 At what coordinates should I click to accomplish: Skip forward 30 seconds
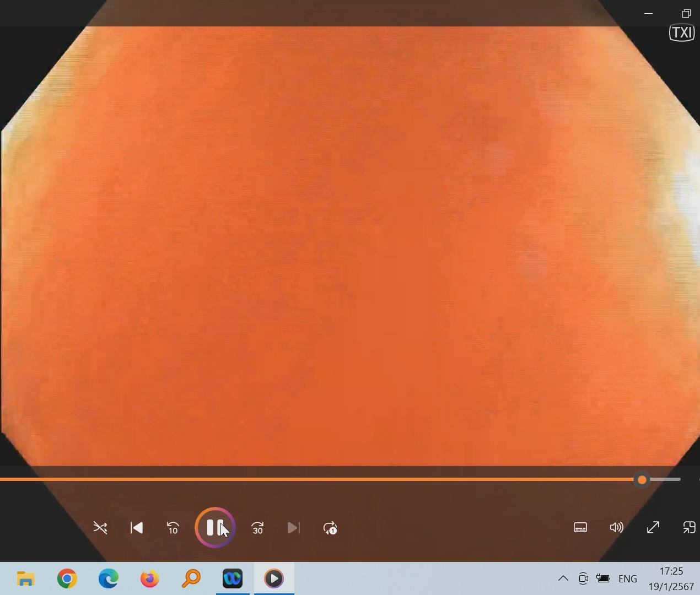[257, 528]
